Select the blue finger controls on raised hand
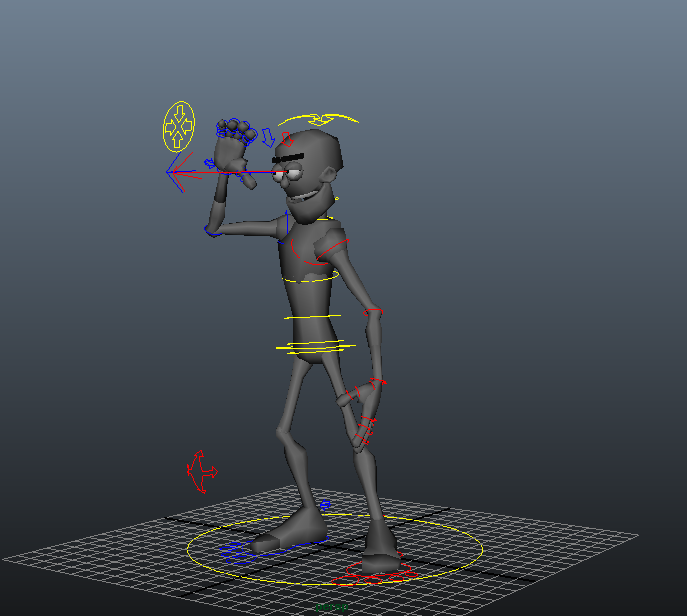 (236, 131)
